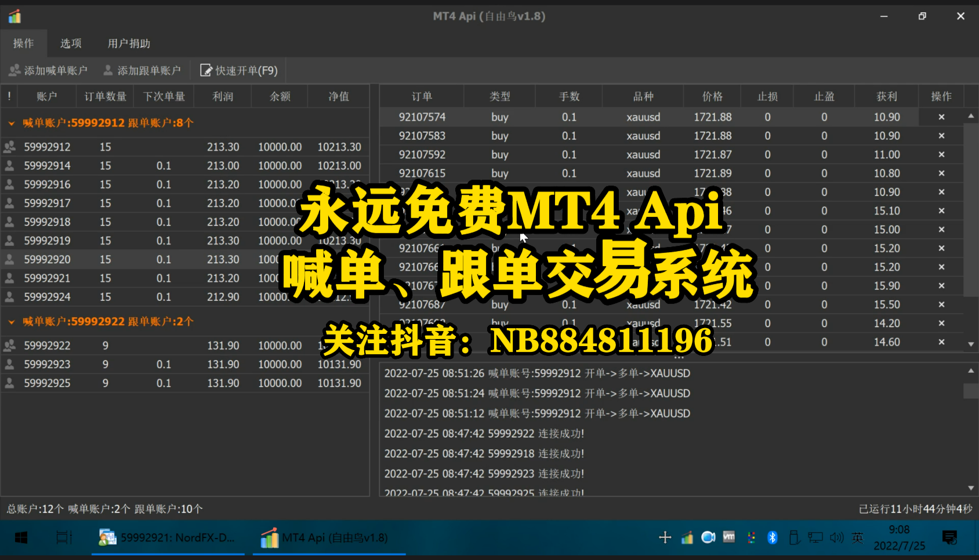Close order 92107592 with its ×
The image size is (979, 560).
(941, 155)
